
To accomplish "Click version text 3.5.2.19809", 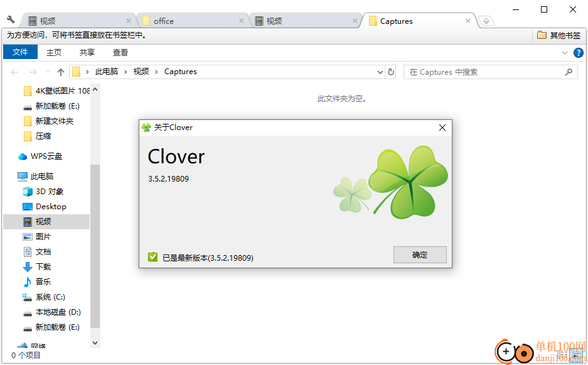I will (168, 179).
